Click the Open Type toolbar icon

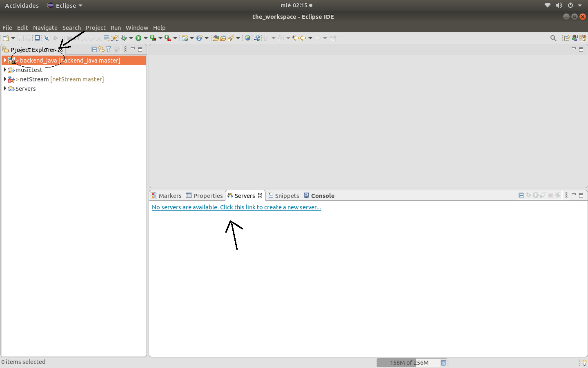point(216,38)
